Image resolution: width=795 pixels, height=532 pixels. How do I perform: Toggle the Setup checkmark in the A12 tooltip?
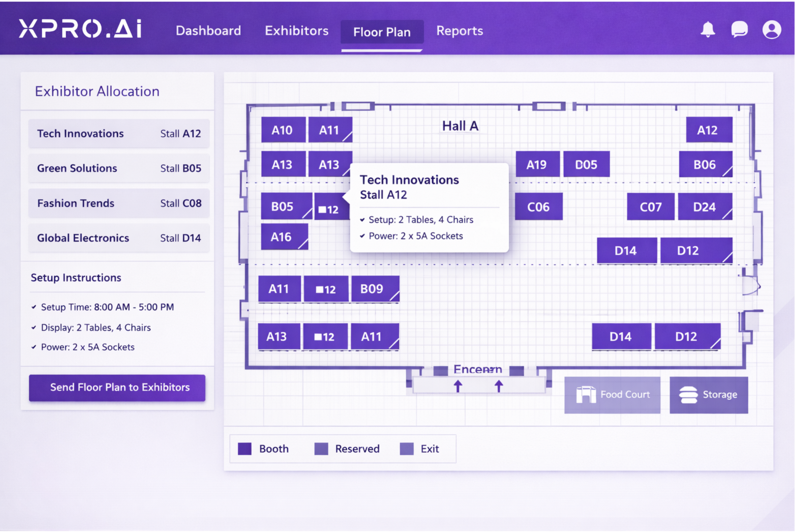pyautogui.click(x=363, y=220)
